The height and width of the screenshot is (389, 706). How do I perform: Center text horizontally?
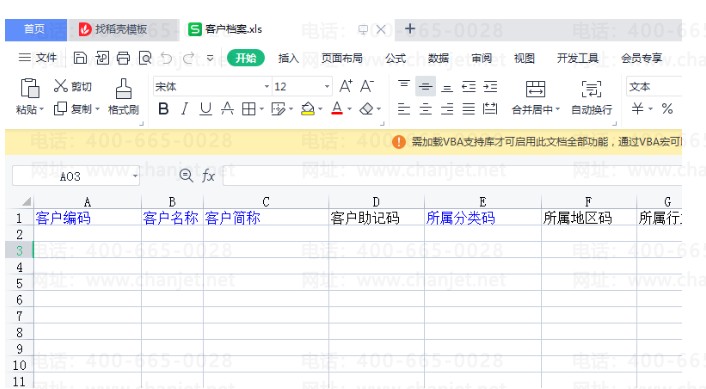[425, 109]
